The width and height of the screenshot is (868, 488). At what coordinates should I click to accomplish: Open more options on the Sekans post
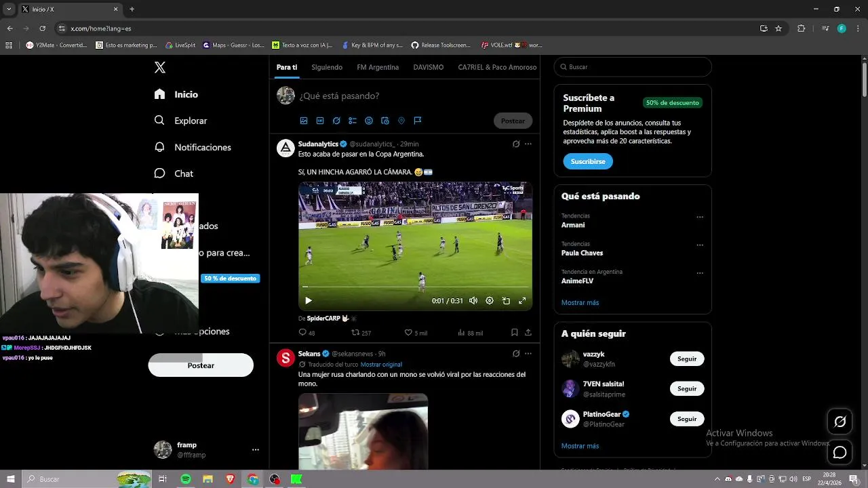[x=528, y=353]
